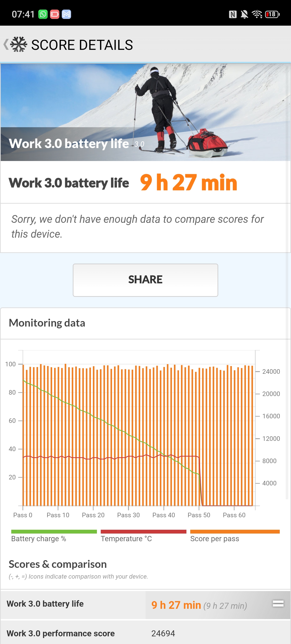Tap the back chevron arrow
This screenshot has width=291, height=644.
[x=6, y=45]
